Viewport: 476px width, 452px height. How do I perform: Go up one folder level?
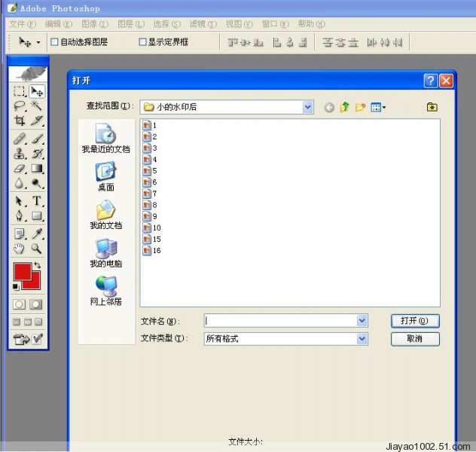coord(345,107)
